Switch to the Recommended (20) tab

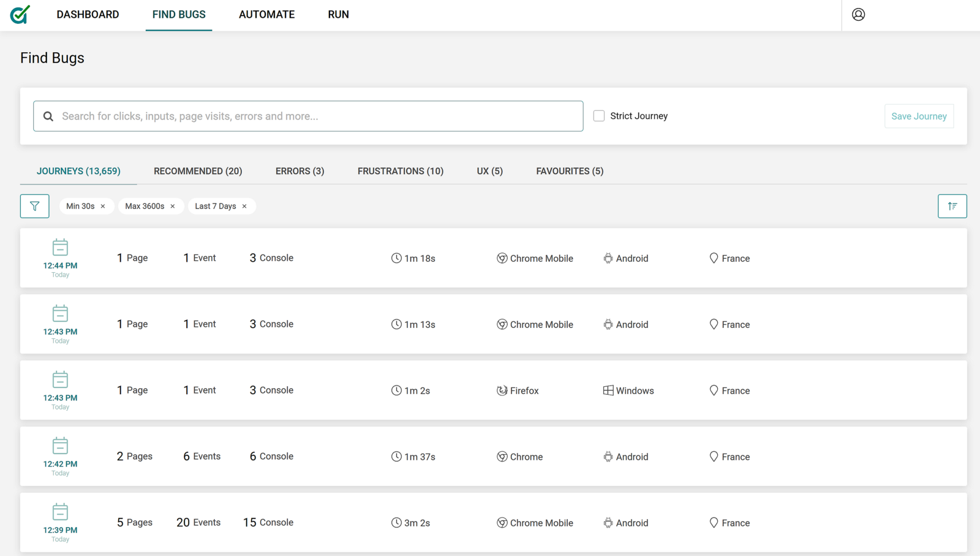(198, 171)
